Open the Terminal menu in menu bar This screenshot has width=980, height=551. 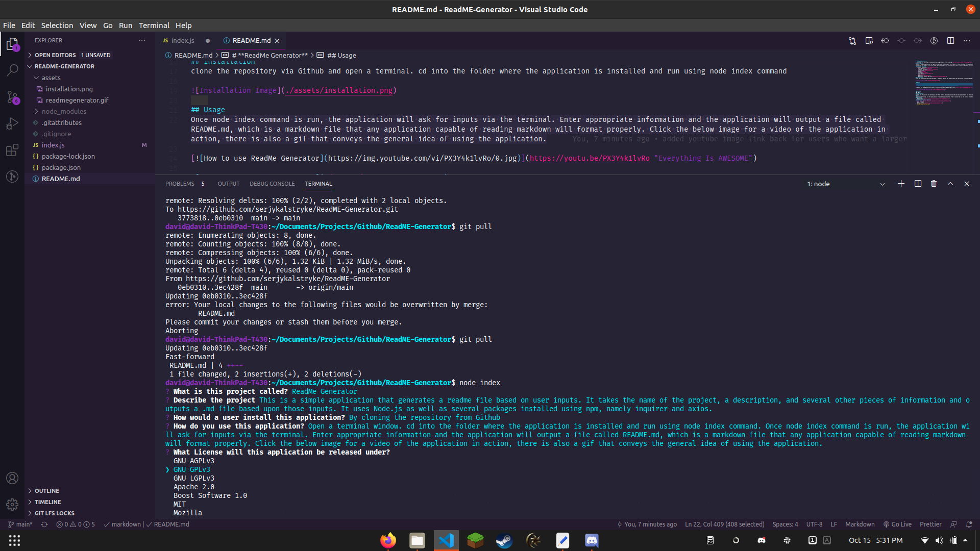tap(154, 26)
